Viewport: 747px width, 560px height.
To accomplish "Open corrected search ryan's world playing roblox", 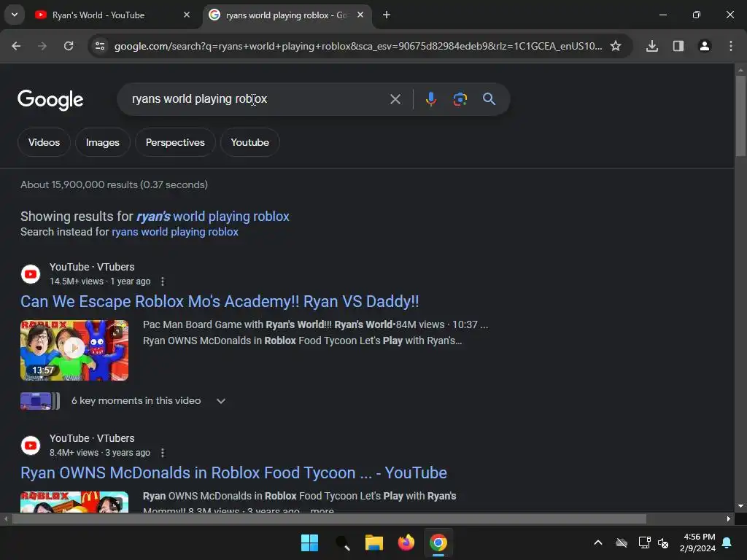I will tap(213, 216).
